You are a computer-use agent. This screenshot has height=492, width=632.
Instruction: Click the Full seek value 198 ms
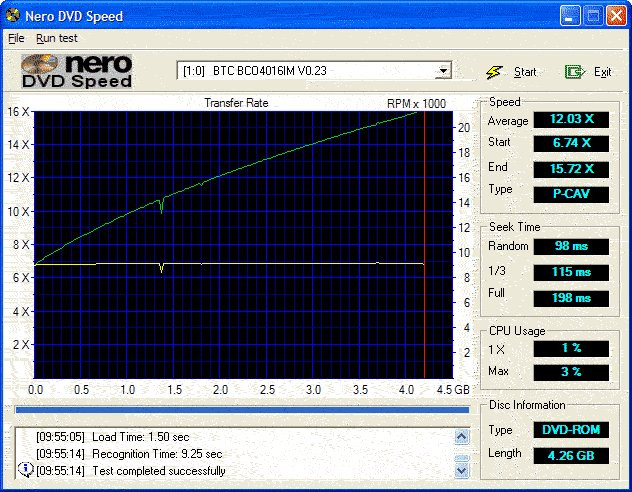click(x=571, y=298)
